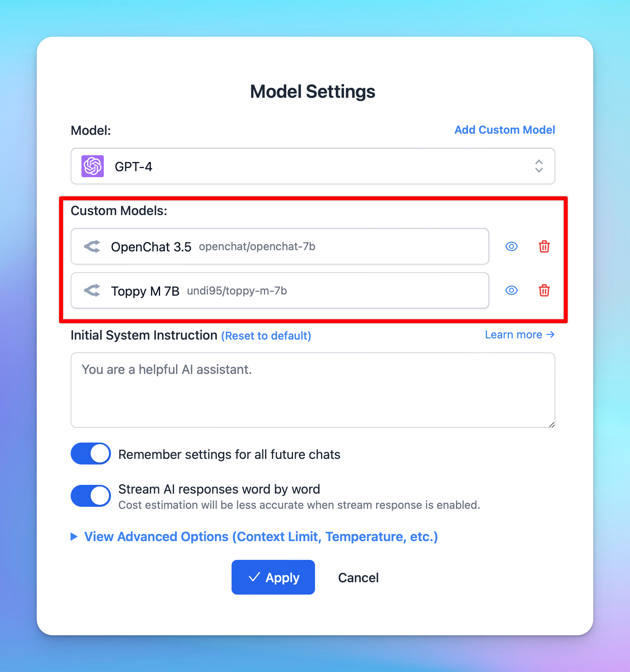The height and width of the screenshot is (672, 630).
Task: Click the OpenChat 3.5 arrows icon
Action: click(92, 247)
